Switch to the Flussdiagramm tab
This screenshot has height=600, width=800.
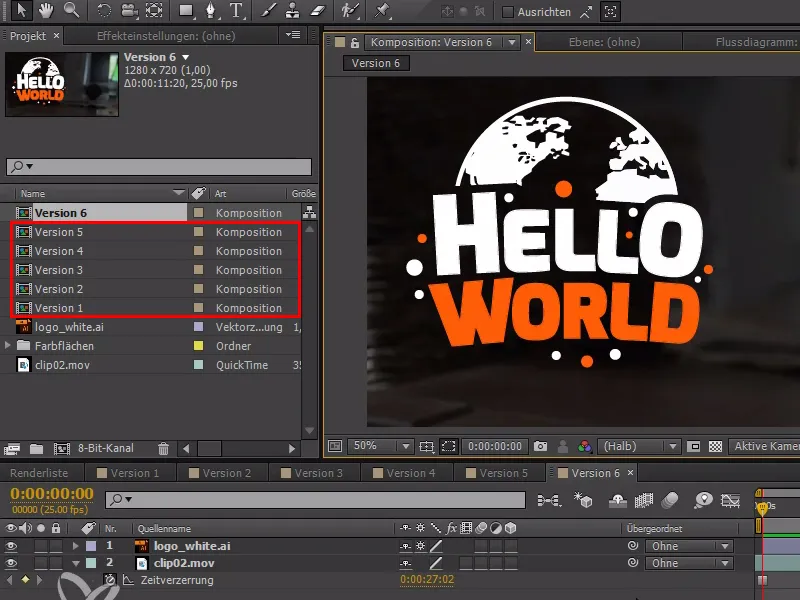click(756, 42)
